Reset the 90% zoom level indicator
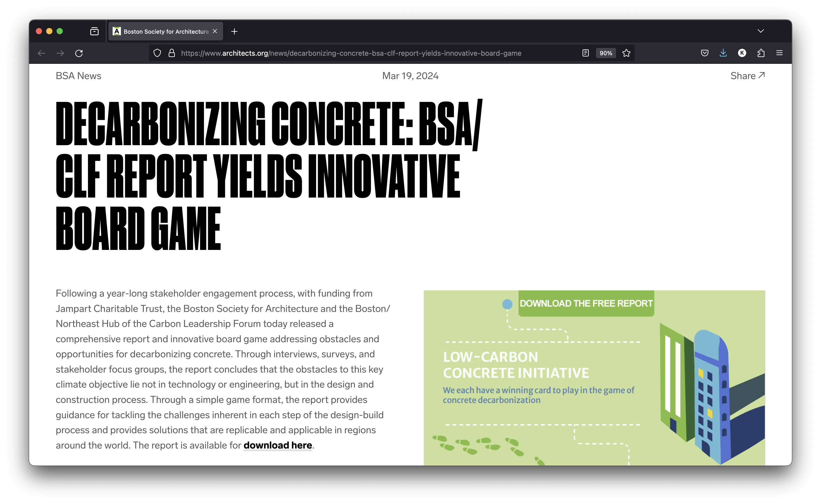This screenshot has height=504, width=821. click(x=605, y=53)
